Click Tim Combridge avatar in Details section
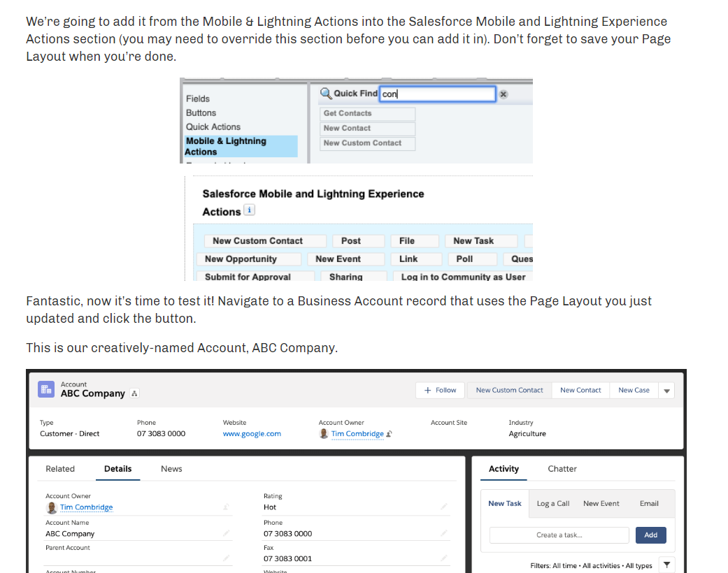This screenshot has height=573, width=728. [52, 507]
